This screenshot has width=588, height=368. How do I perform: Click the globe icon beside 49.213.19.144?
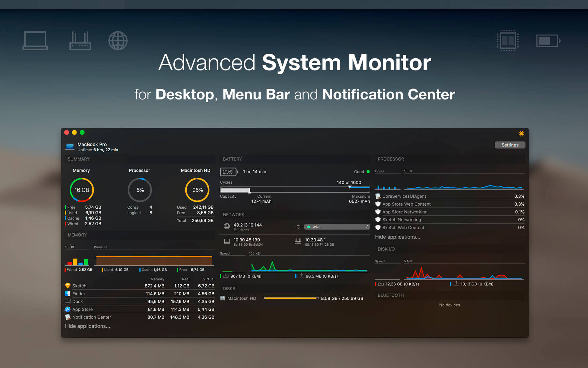[227, 226]
